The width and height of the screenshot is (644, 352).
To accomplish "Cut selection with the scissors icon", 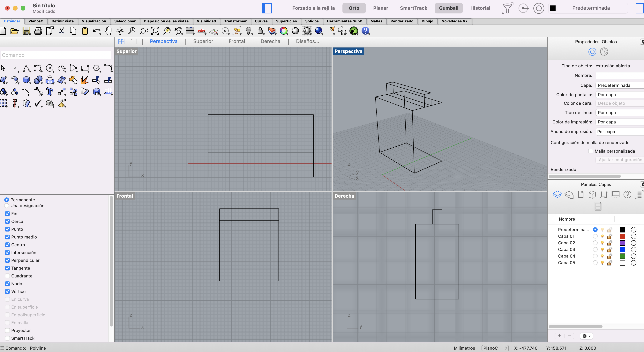I will pyautogui.click(x=62, y=31).
